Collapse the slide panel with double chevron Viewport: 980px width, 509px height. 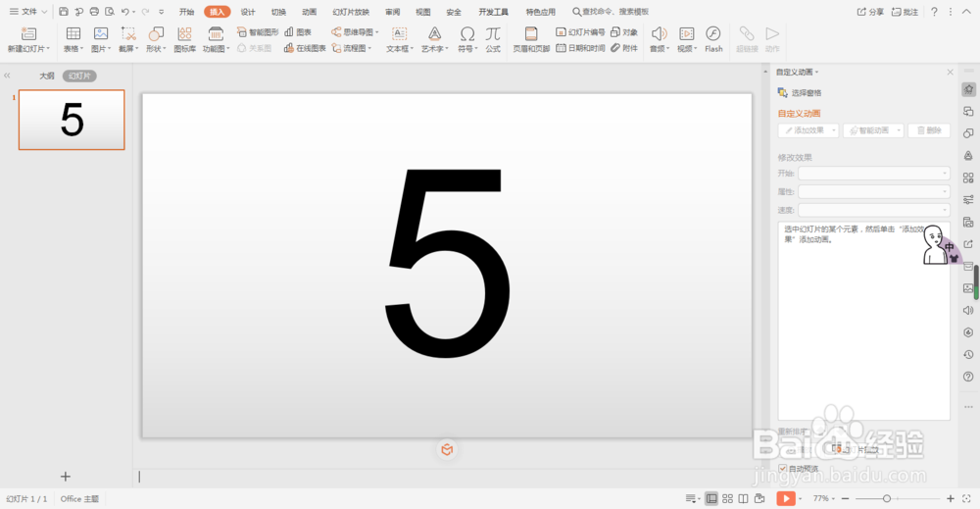(7, 76)
